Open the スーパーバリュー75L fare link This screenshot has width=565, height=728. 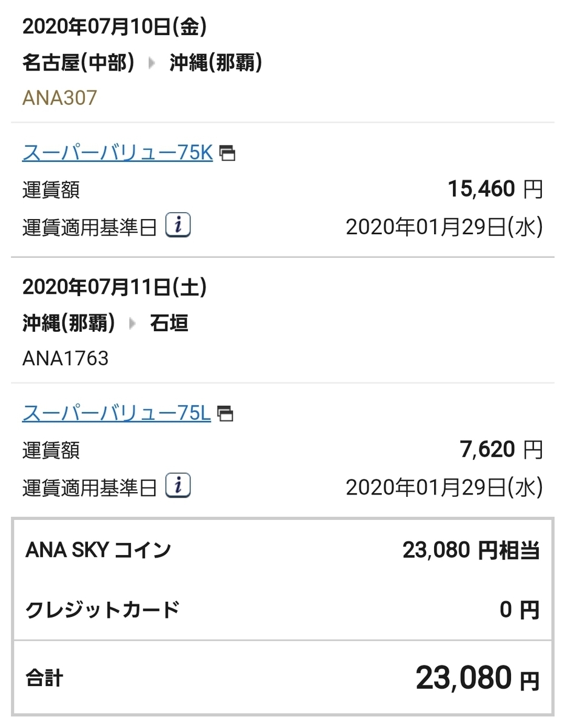116,413
